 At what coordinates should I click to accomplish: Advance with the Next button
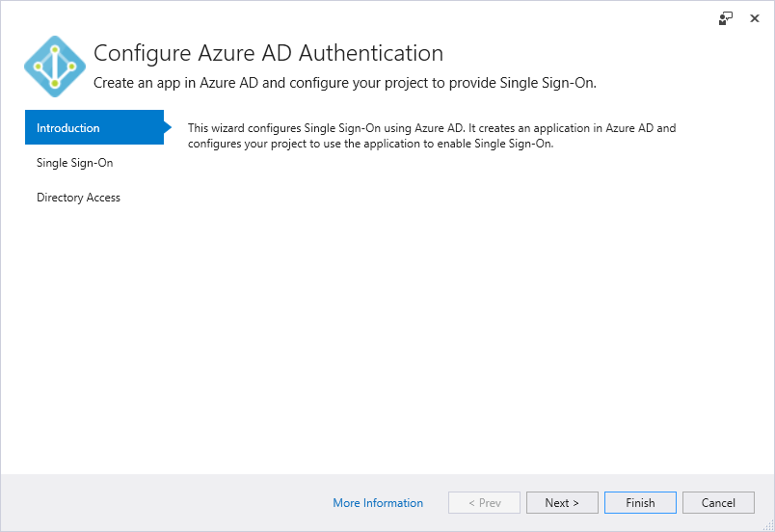click(x=563, y=503)
